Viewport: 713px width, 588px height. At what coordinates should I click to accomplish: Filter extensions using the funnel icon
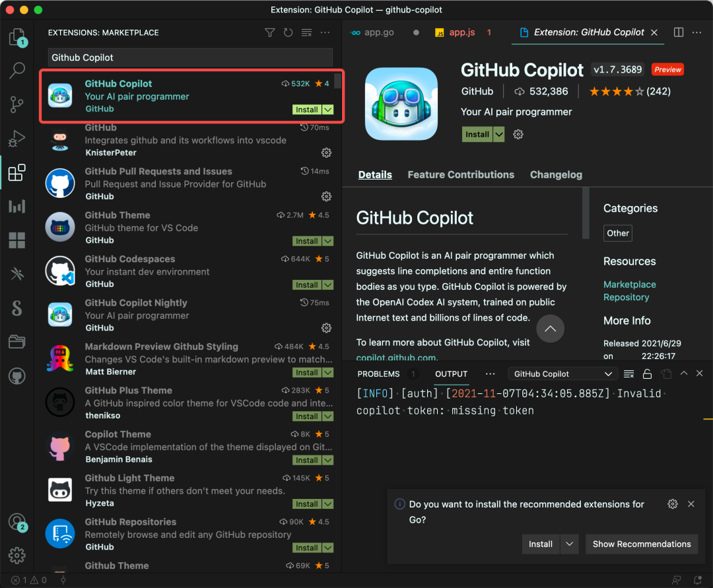[x=269, y=32]
